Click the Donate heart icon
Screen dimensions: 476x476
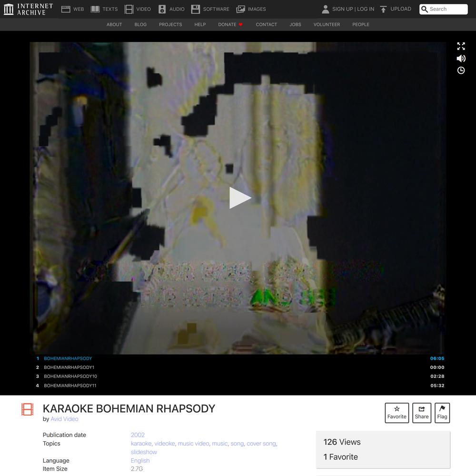[241, 25]
